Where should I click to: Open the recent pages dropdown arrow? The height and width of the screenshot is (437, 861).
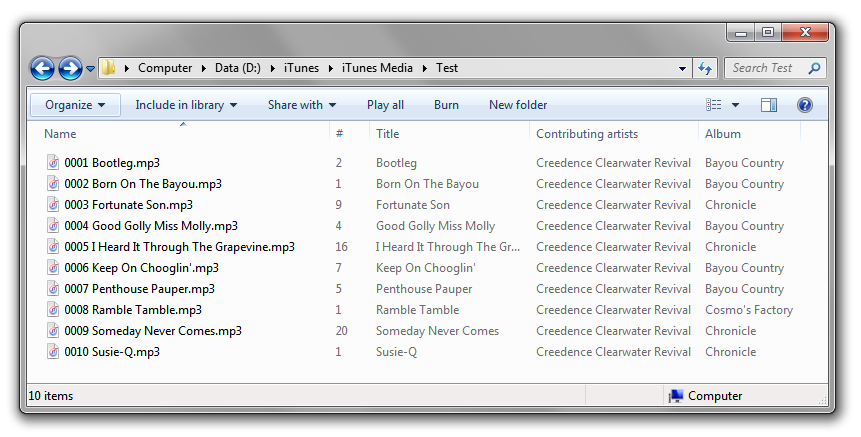click(x=91, y=69)
